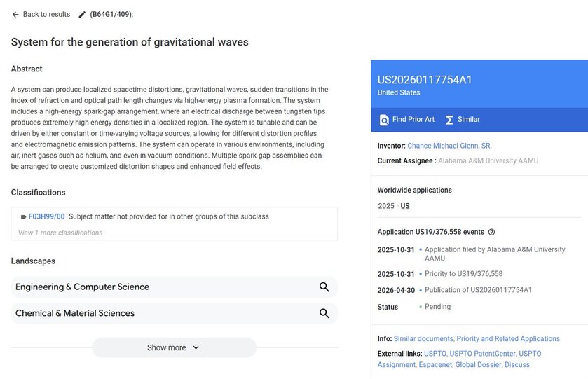The image size is (588, 379).
Task: Click the Discuss link
Action: coord(517,365)
